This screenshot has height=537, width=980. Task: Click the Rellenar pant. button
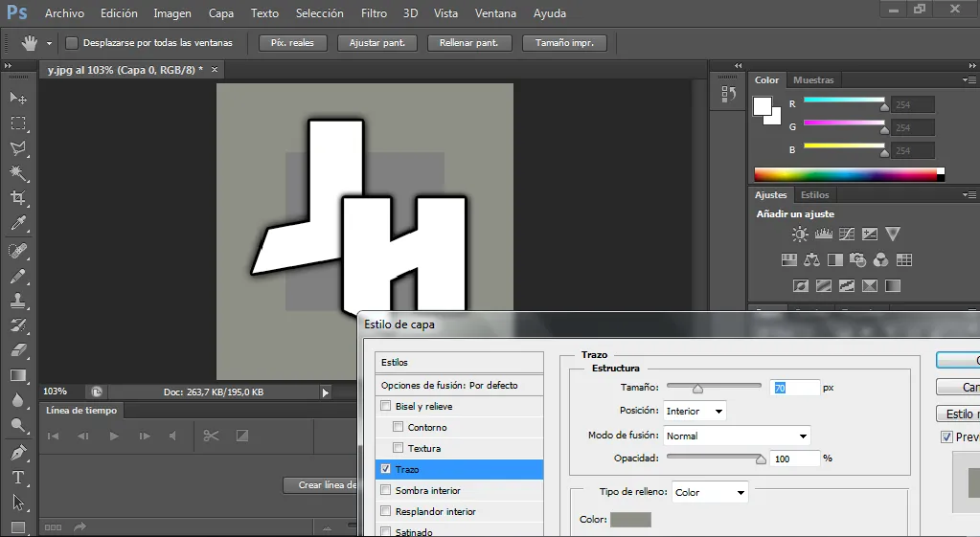click(x=469, y=43)
